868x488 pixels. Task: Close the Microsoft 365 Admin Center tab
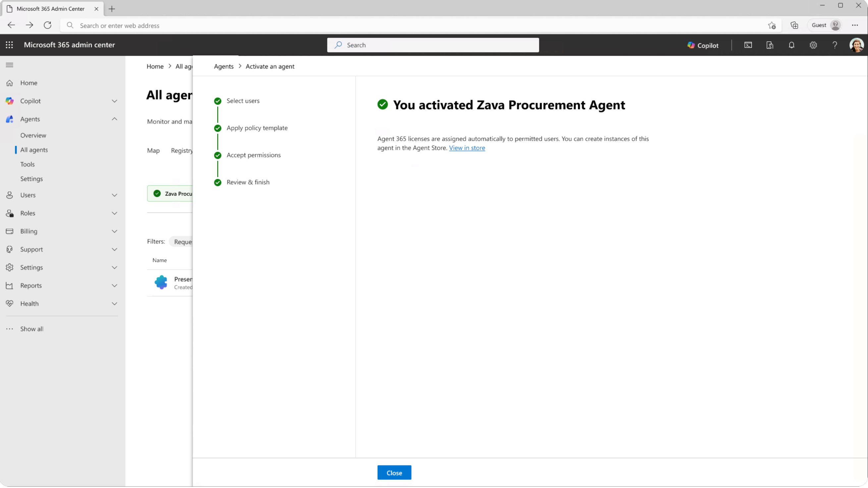click(x=96, y=9)
